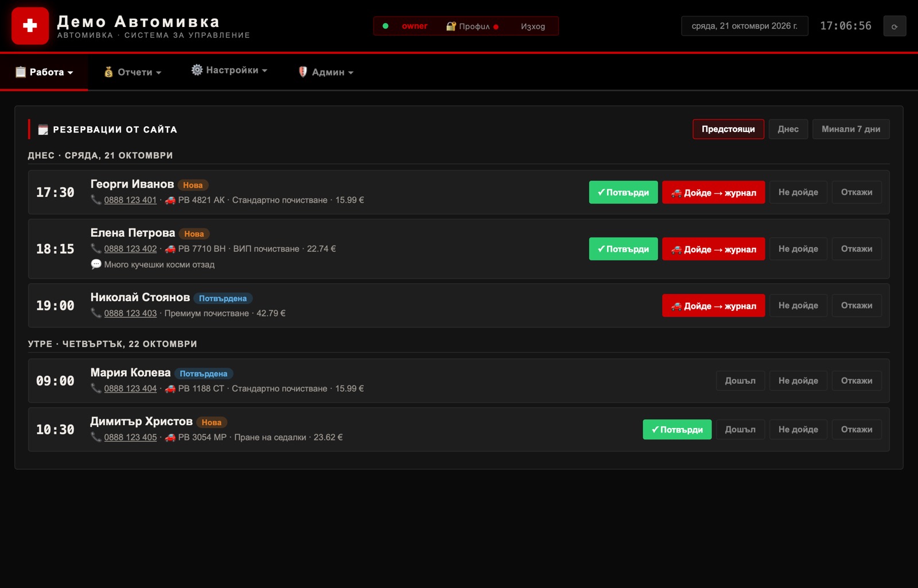The image size is (918, 588).
Task: Click Изход to log out
Action: point(533,26)
